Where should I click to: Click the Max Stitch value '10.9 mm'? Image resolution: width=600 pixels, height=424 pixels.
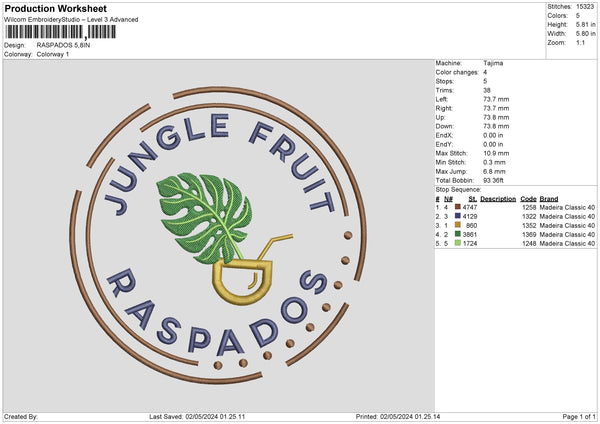[x=496, y=153]
